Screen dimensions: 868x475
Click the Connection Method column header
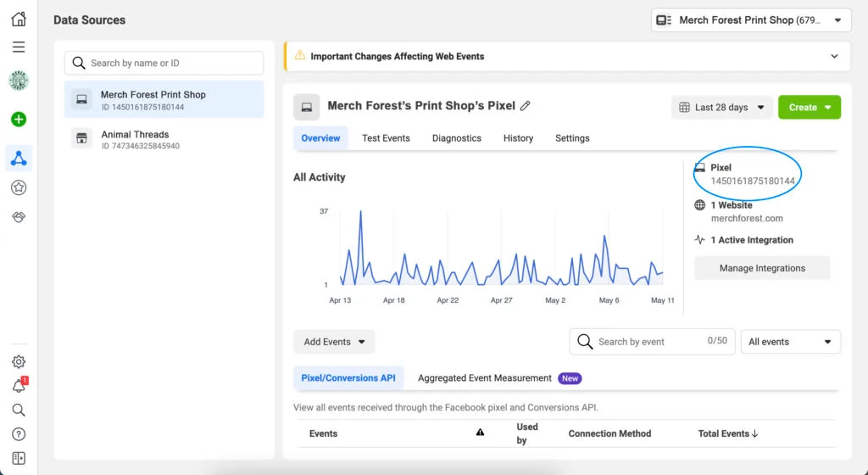click(x=609, y=433)
